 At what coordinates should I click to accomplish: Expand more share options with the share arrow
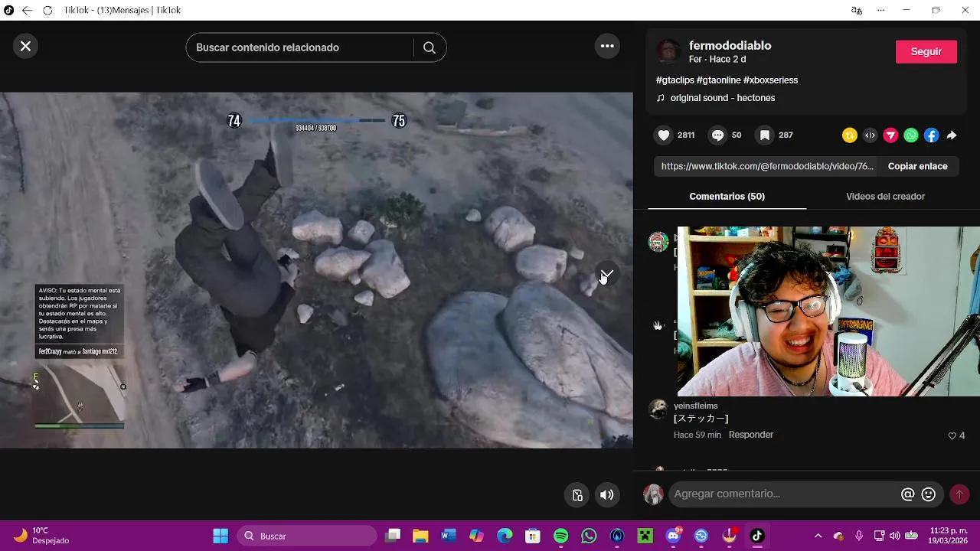click(x=952, y=135)
